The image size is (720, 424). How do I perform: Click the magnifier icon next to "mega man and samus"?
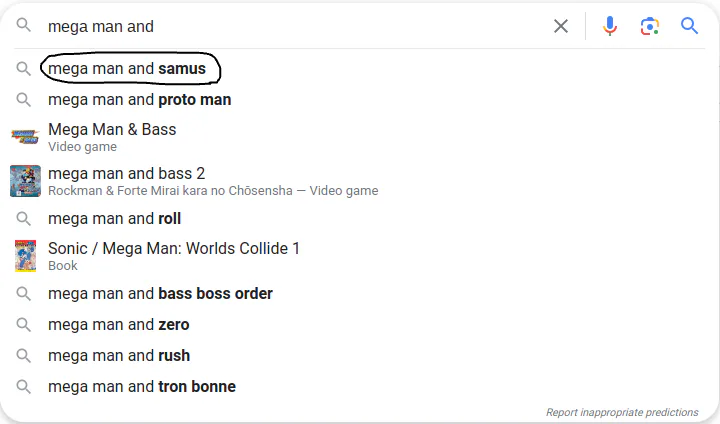pos(24,69)
